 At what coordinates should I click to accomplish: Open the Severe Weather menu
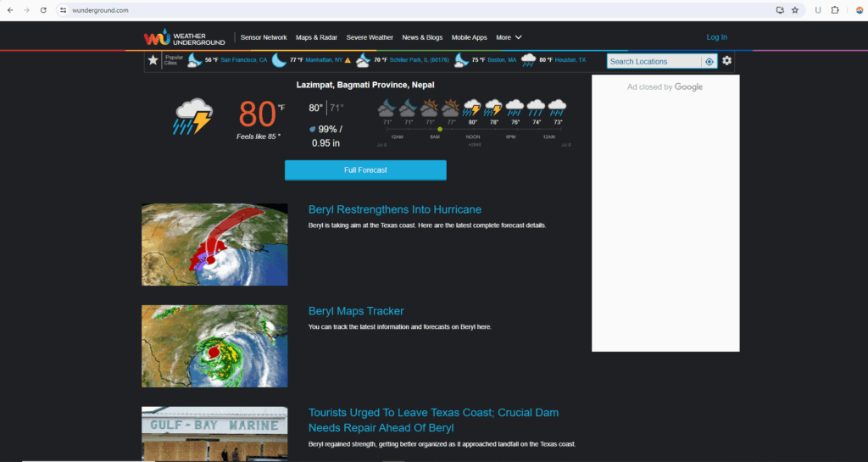370,37
